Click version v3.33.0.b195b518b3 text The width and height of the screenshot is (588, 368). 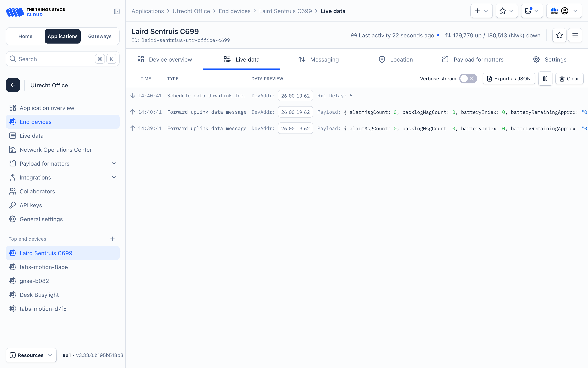pos(100,355)
